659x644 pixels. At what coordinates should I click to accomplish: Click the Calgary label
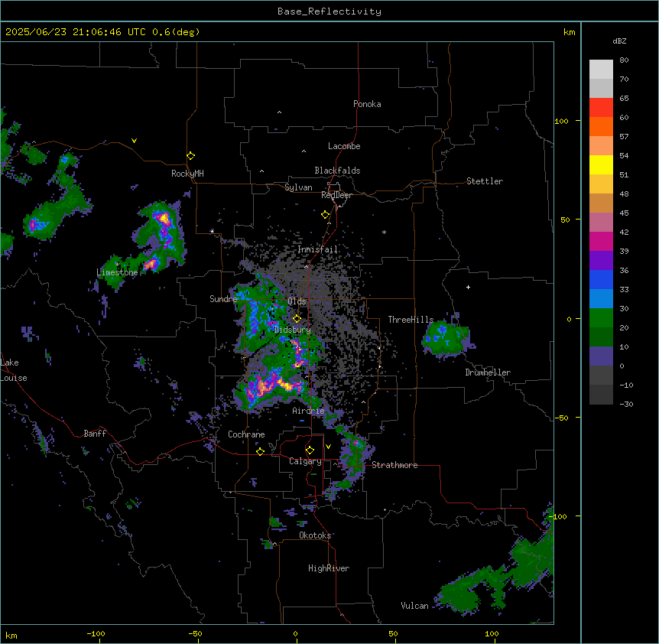306,461
